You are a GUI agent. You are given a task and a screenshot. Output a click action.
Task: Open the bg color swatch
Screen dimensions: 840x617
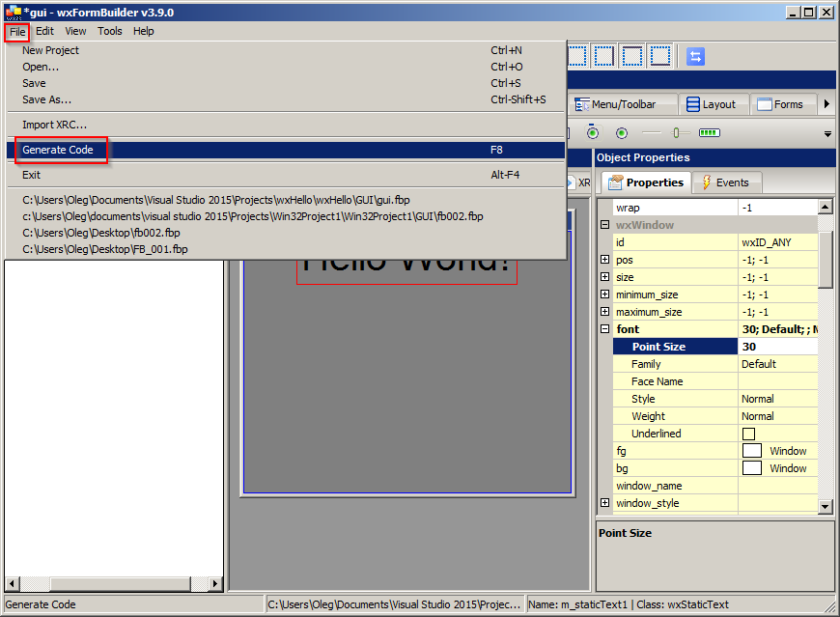tap(751, 468)
